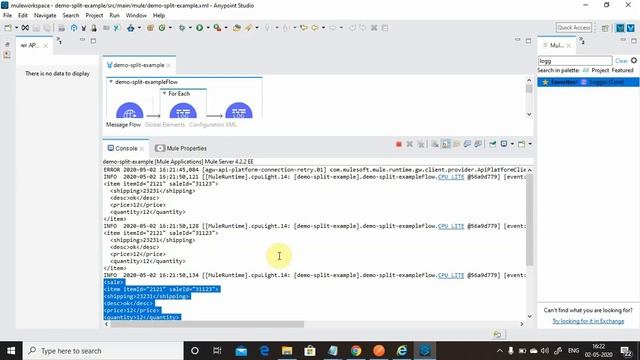
Task: Click the console horizontal scrollbar thumb
Action: [207, 324]
